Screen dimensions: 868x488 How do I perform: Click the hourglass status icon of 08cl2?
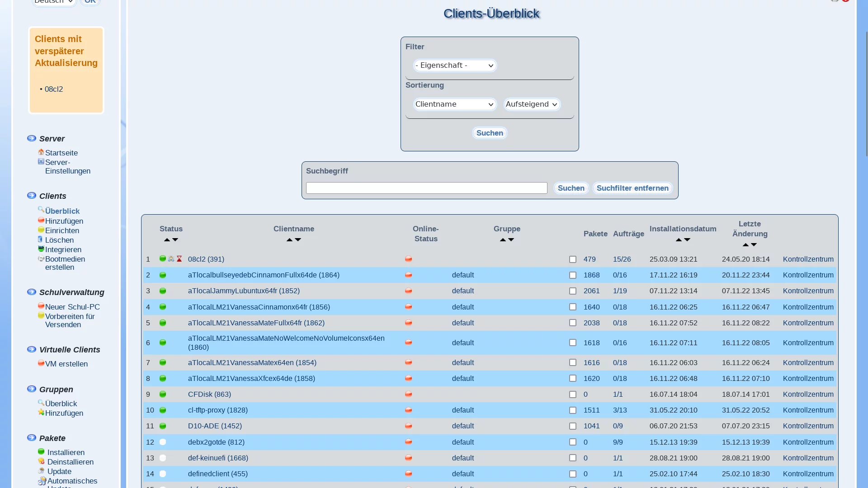click(x=179, y=259)
